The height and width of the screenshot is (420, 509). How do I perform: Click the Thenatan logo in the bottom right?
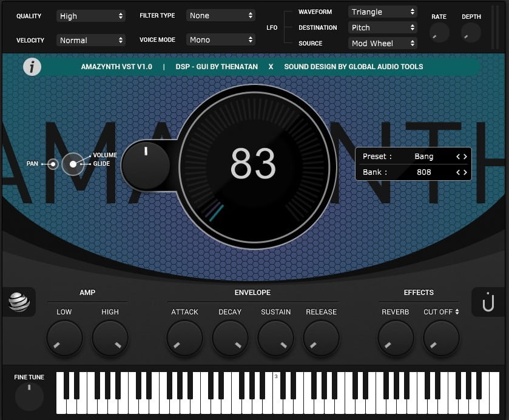click(x=489, y=302)
